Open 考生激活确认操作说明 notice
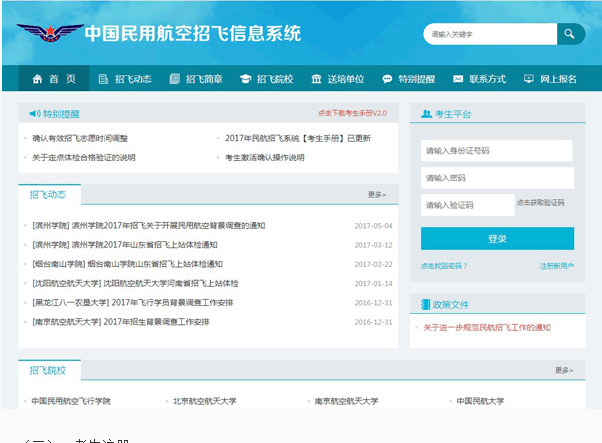602x443 pixels. pos(265,157)
